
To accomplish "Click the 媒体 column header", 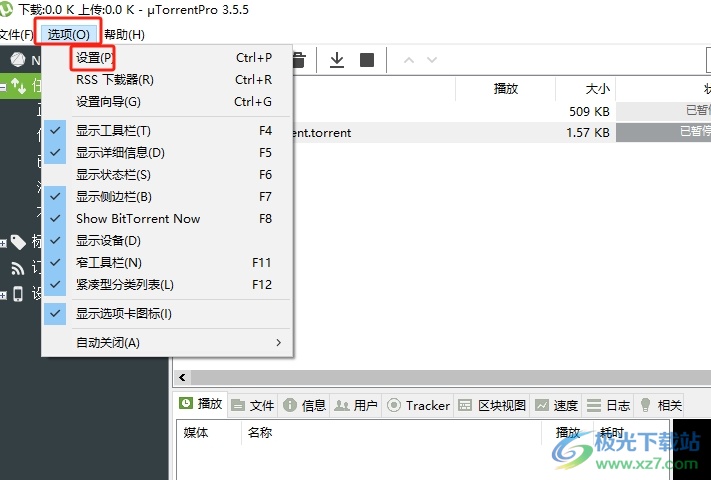I will 209,433.
